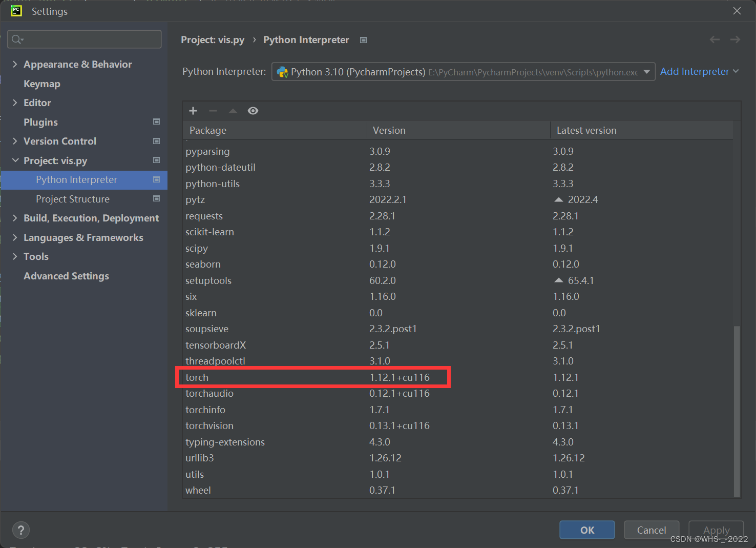Expand the Appearance & Behavior section
Image resolution: width=756 pixels, height=548 pixels.
[15, 64]
